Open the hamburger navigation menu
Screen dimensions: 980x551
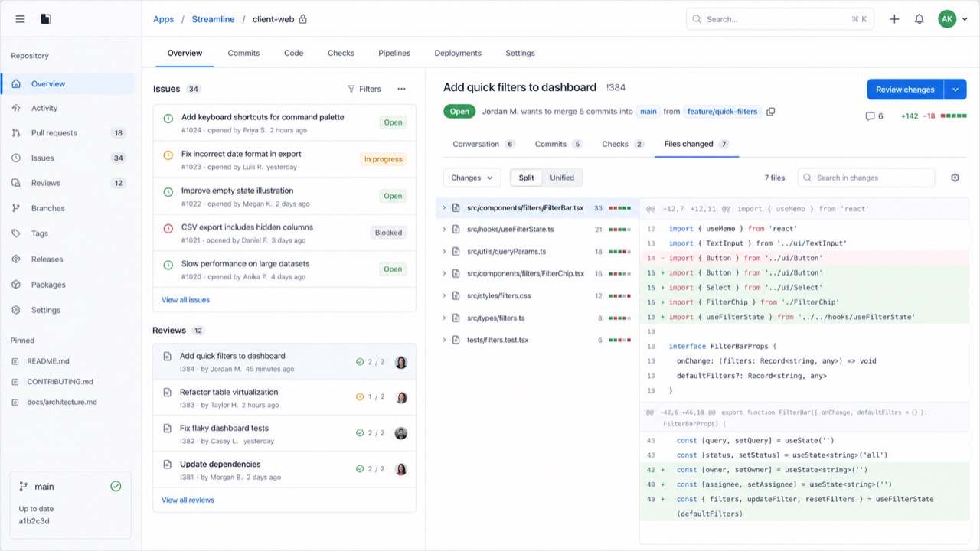coord(21,19)
